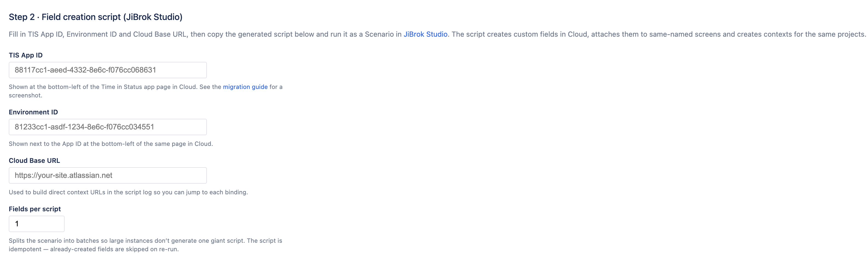Select the placeholder URL in Cloud Base URL

pyautogui.click(x=63, y=175)
